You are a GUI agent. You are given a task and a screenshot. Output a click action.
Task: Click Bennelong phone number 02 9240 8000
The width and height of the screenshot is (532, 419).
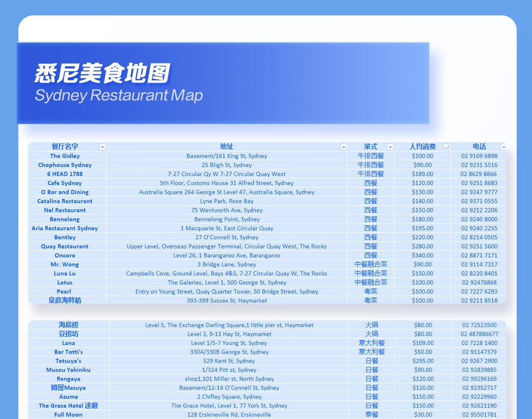(479, 219)
